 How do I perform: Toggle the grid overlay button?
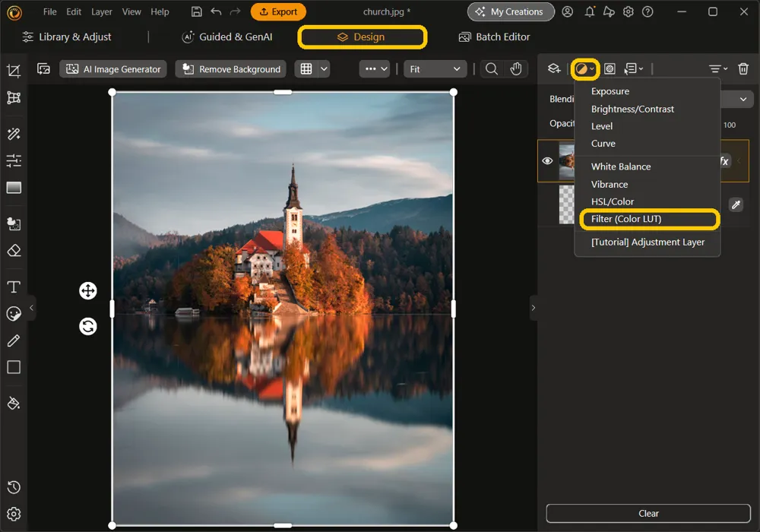[306, 69]
